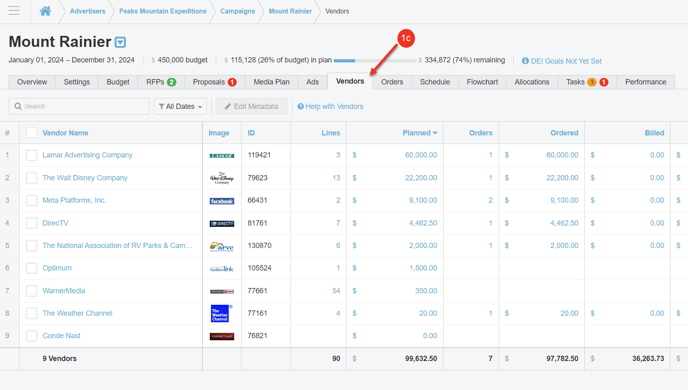Viewport: 688px width, 390px height.
Task: Open the All Dates filter dropdown
Action: pyautogui.click(x=180, y=106)
